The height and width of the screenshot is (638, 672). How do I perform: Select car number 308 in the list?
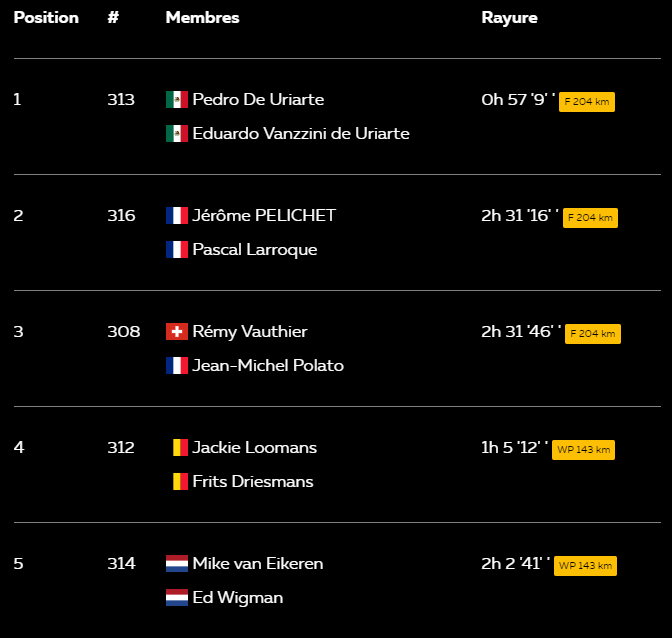click(123, 332)
